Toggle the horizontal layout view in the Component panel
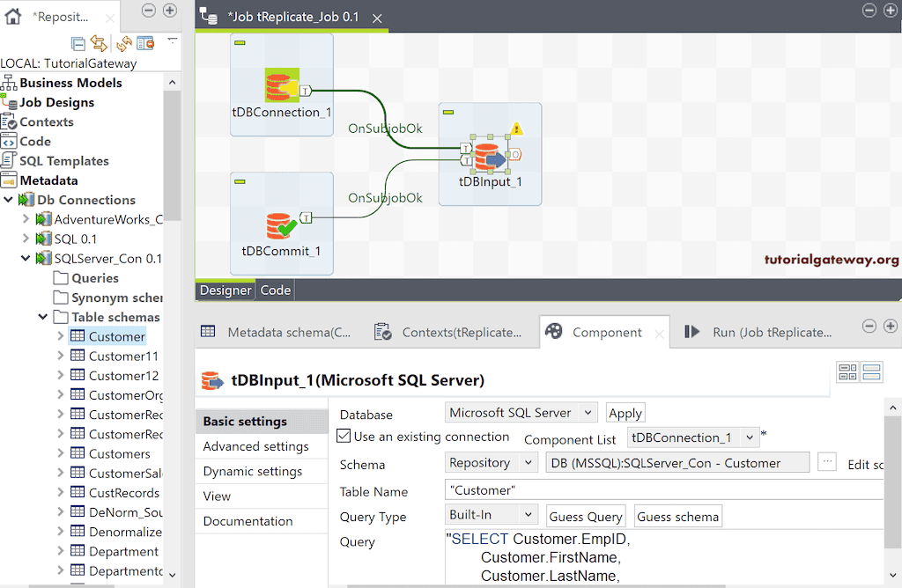902x588 pixels. [x=848, y=371]
